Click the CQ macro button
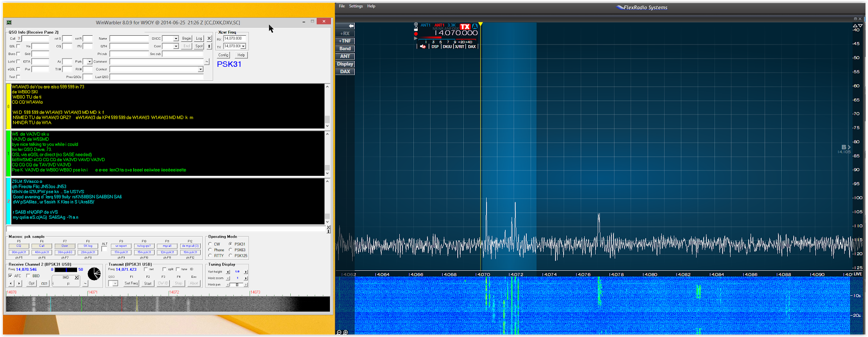This screenshot has width=868, height=337. tap(18, 246)
